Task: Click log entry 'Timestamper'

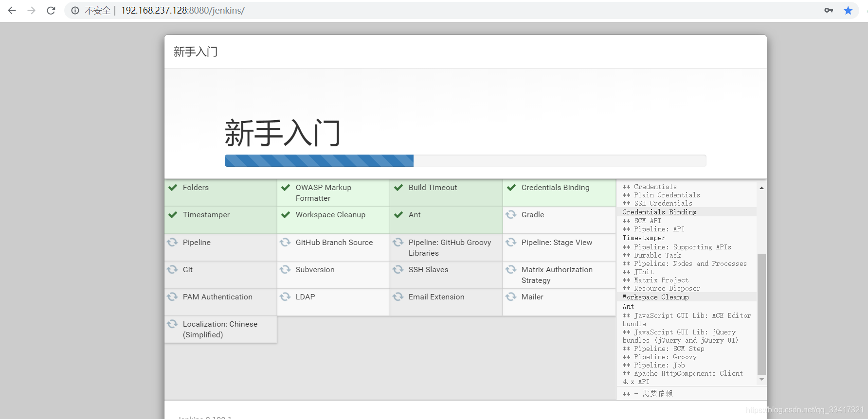Action: (x=644, y=238)
